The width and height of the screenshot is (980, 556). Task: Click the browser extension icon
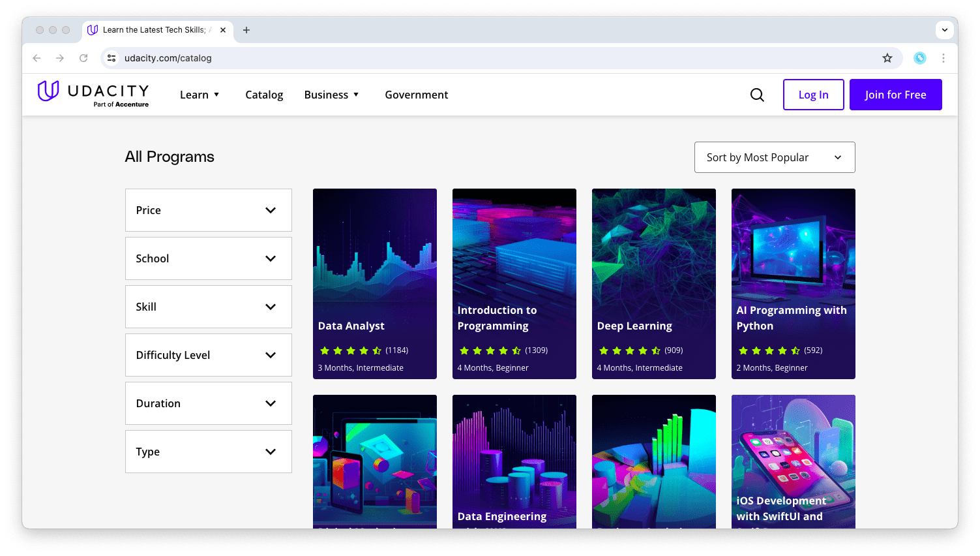click(919, 58)
